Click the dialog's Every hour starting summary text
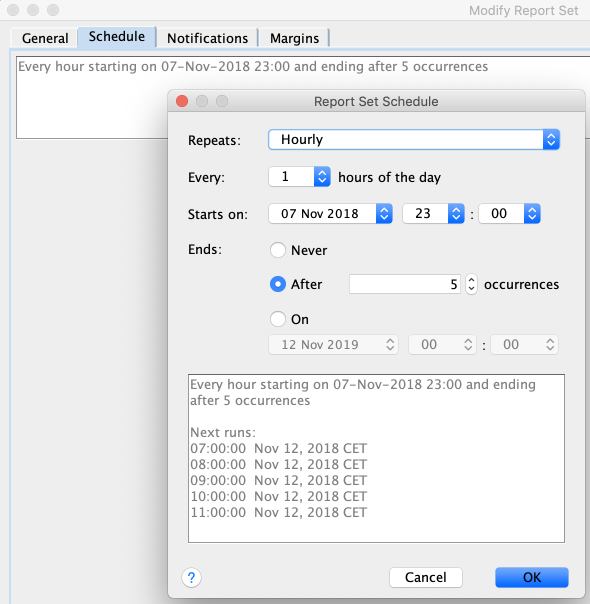The image size is (590, 604). [x=363, y=392]
